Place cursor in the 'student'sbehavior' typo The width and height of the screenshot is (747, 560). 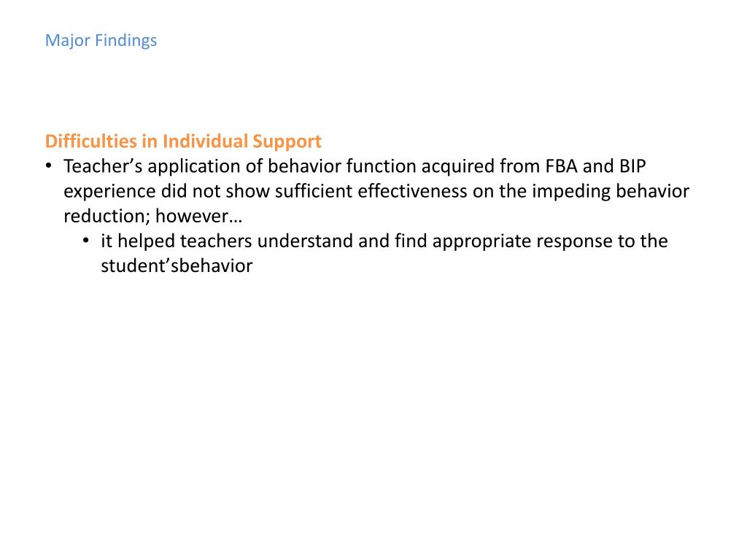pos(177,265)
